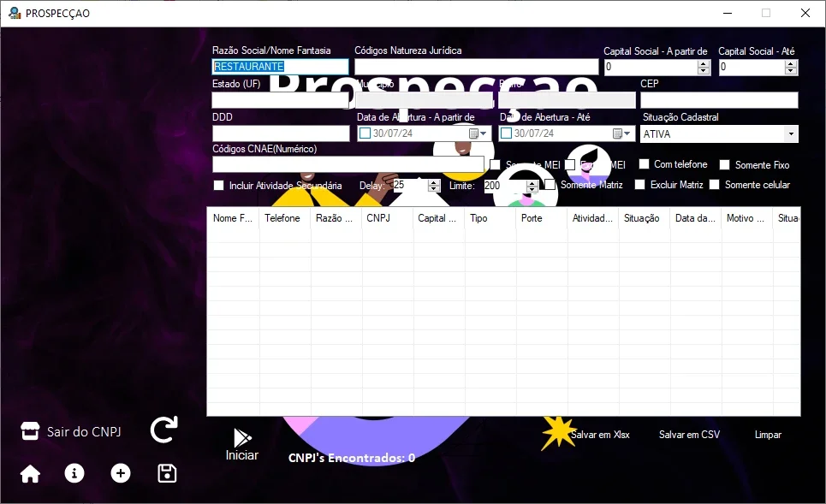Open the Situação Cadastral dropdown

pyautogui.click(x=791, y=133)
